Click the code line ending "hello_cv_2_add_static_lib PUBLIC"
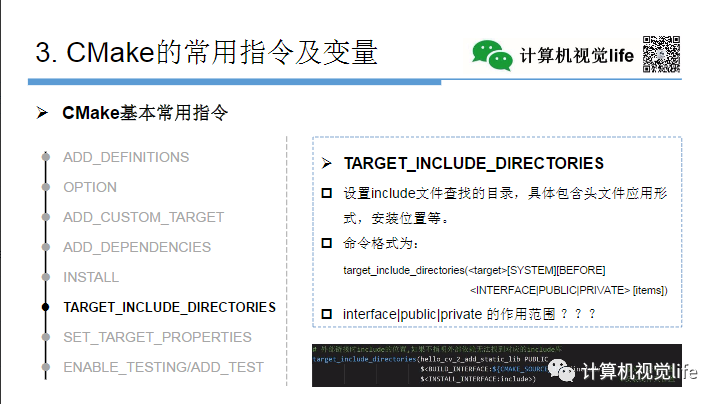Screen dimensions: 721x404 [x=430, y=359]
